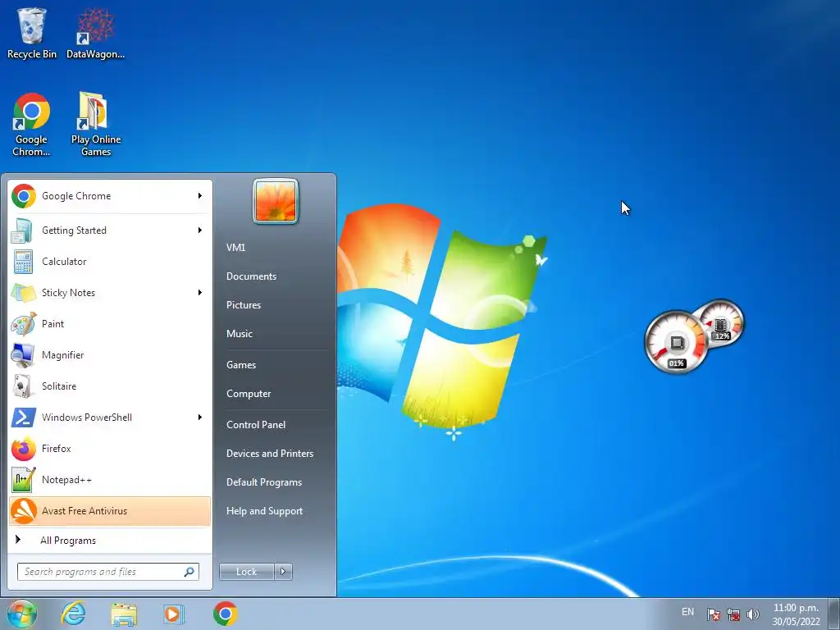The height and width of the screenshot is (630, 840).
Task: Click the Show desktop strip at the far end of the taskbar
Action: (836, 614)
